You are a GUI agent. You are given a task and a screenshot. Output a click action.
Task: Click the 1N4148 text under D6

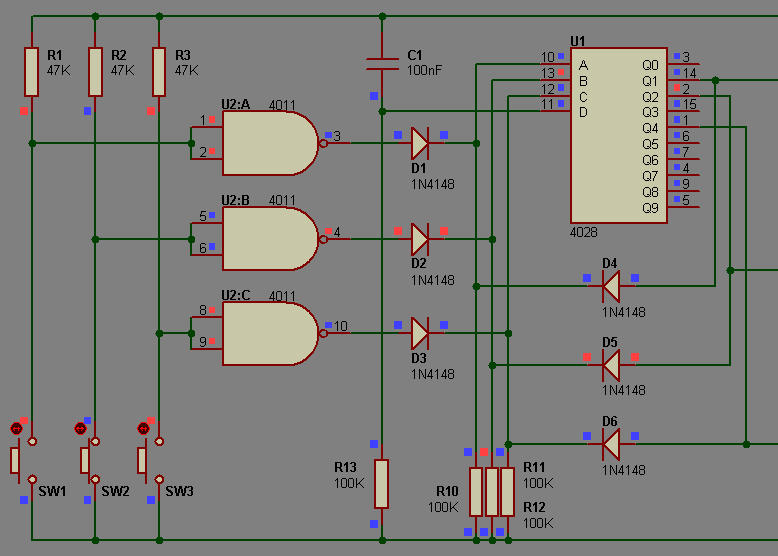(624, 470)
